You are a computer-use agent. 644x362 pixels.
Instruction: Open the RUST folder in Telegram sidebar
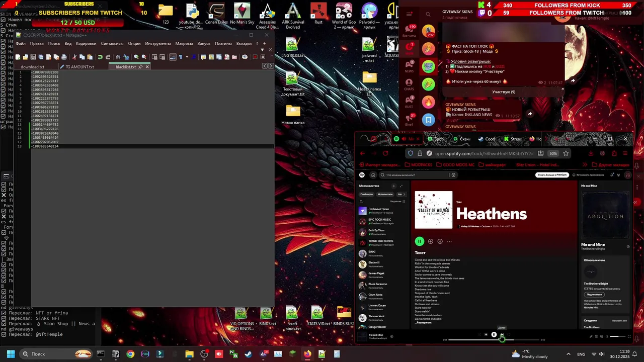[409, 102]
